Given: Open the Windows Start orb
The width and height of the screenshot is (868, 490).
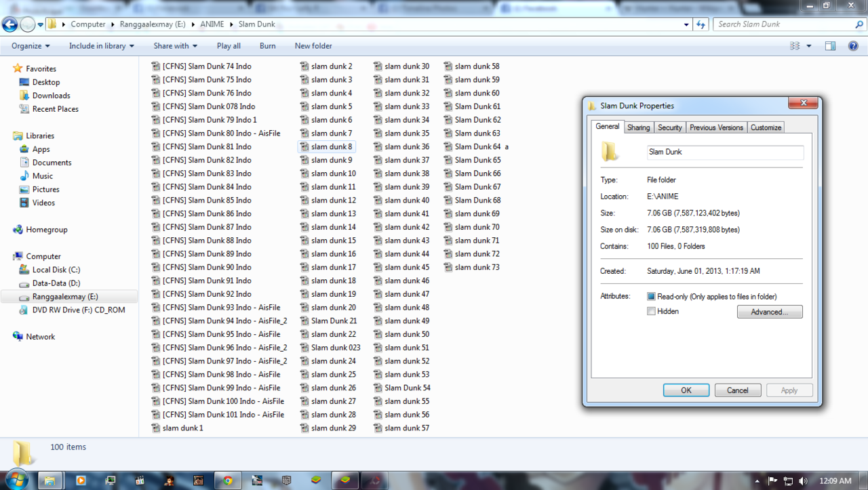Looking at the screenshot, I should click(x=18, y=480).
